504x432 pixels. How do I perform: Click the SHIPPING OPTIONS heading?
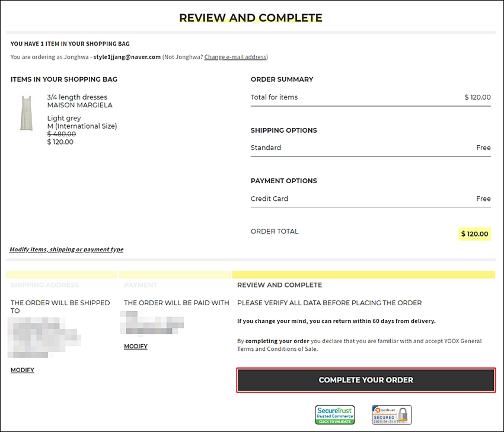[284, 130]
